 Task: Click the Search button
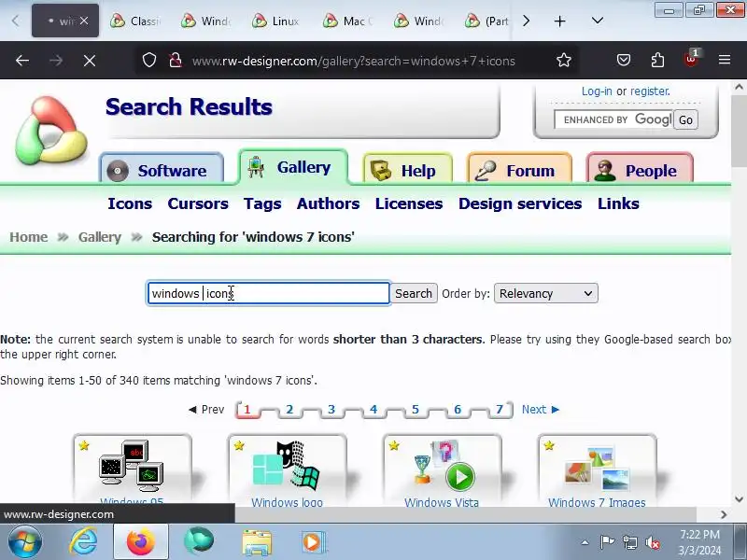[x=414, y=293]
